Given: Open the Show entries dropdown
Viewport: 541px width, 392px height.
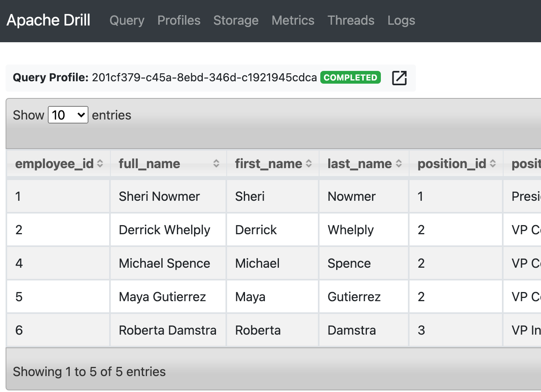Looking at the screenshot, I should point(68,115).
